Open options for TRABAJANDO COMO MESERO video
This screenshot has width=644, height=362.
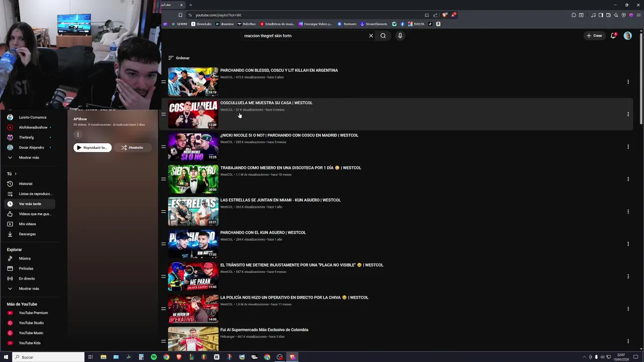coord(628,179)
